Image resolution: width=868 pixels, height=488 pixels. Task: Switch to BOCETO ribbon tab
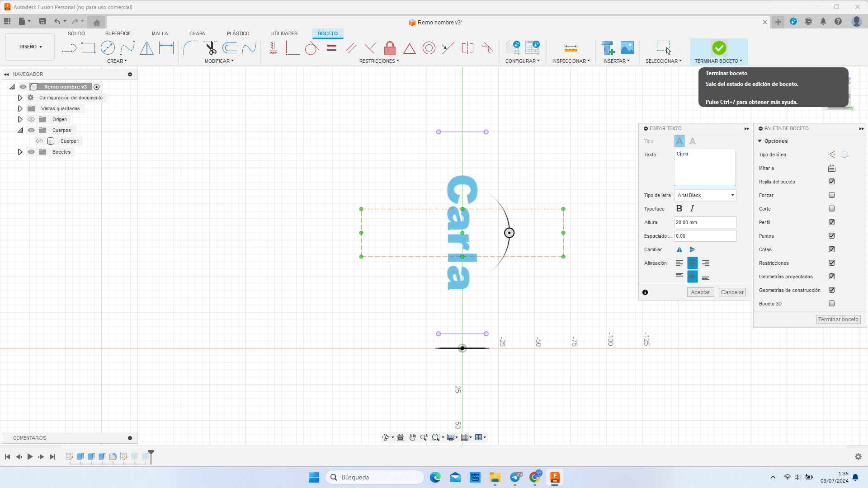tap(327, 33)
